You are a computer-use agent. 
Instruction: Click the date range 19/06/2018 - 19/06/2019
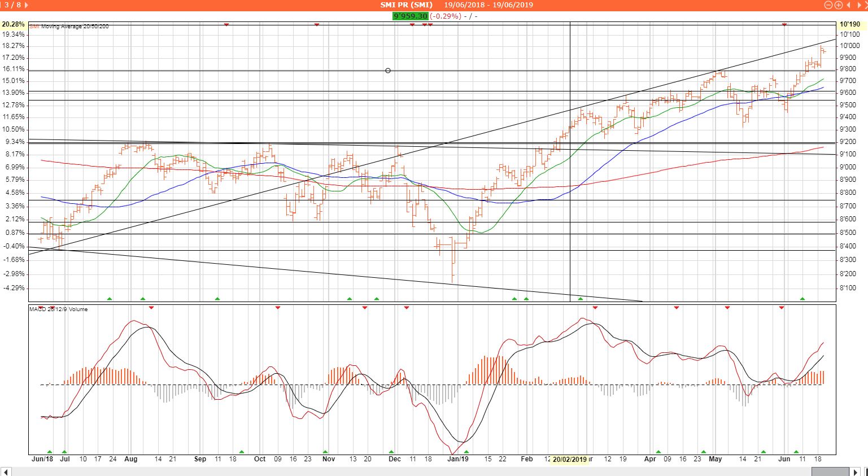click(x=488, y=5)
